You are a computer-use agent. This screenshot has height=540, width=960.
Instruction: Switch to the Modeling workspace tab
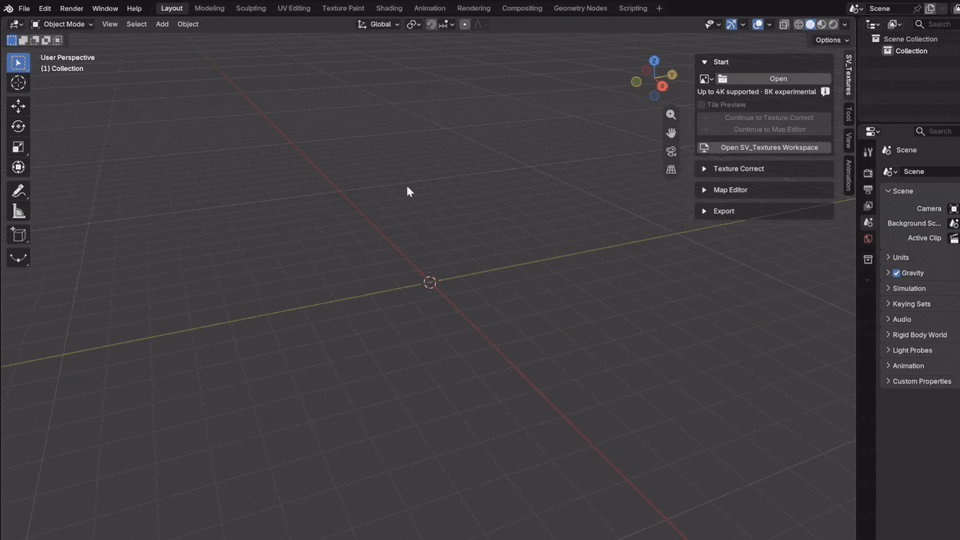pos(209,9)
